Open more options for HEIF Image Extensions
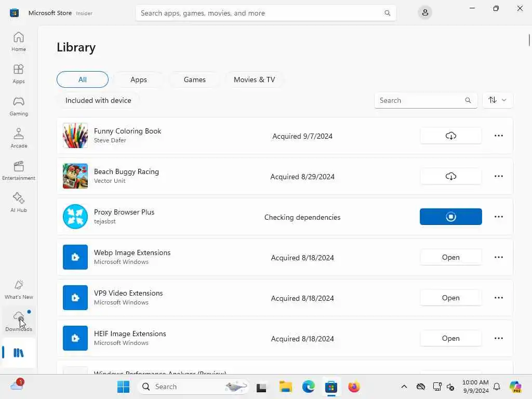Image resolution: width=532 pixels, height=399 pixels. click(x=498, y=338)
